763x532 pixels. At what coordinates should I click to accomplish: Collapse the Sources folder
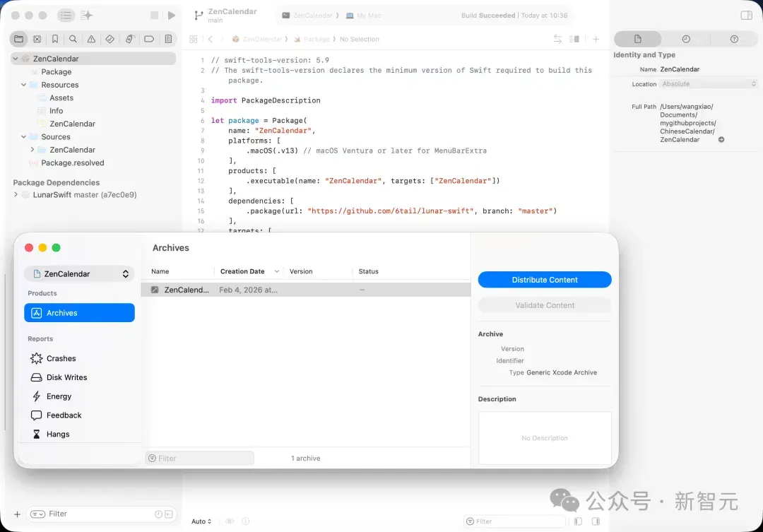pyautogui.click(x=23, y=137)
